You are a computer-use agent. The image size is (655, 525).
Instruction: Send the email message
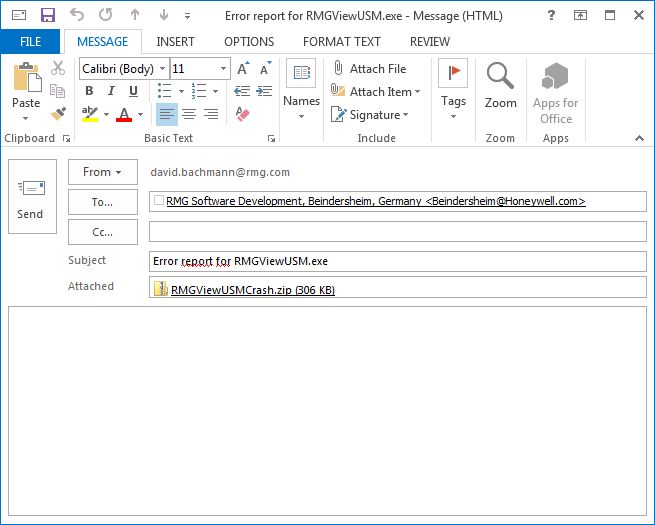33,196
